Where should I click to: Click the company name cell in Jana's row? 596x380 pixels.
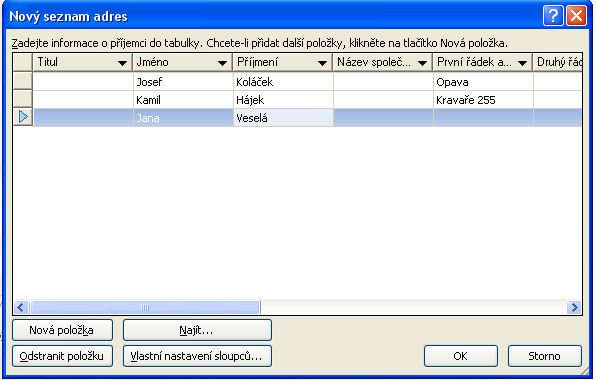point(383,118)
